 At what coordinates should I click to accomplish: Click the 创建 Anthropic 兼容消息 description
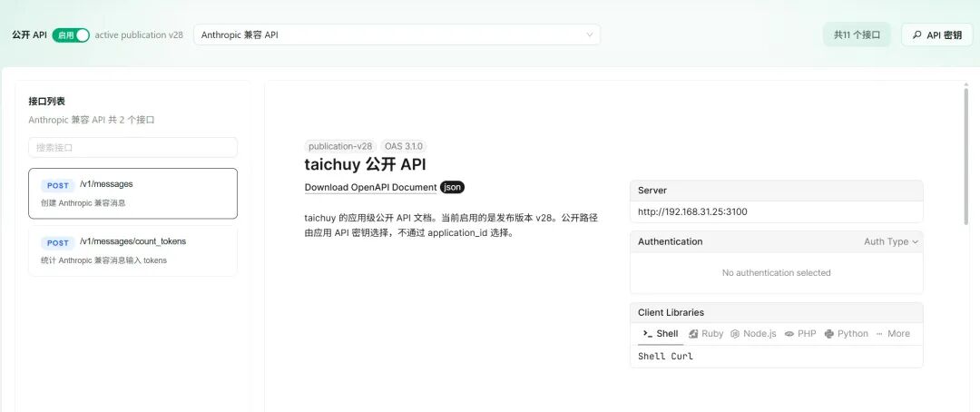pyautogui.click(x=83, y=203)
